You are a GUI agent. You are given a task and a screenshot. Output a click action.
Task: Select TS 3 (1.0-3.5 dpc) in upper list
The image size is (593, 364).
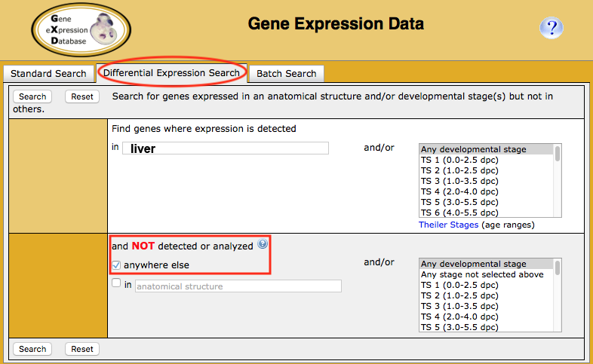(x=486, y=181)
